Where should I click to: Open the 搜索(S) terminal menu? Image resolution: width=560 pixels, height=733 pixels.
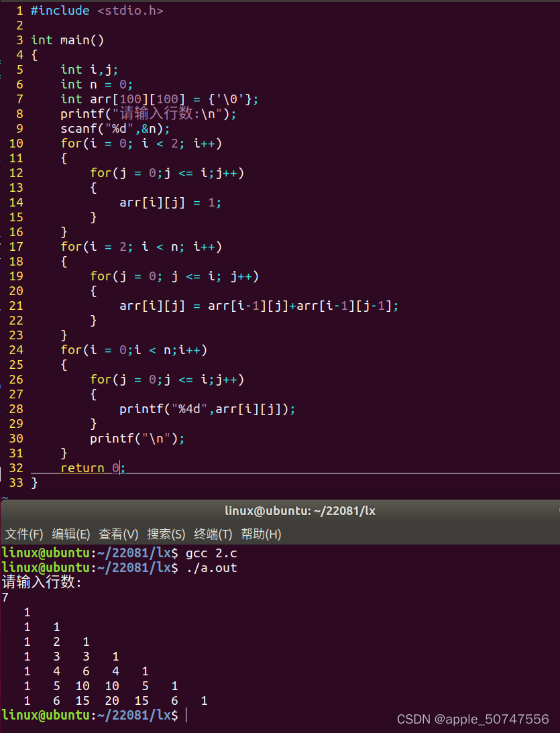(x=166, y=534)
